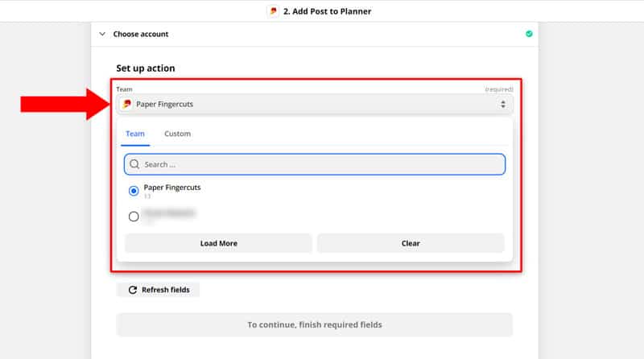Image resolution: width=644 pixels, height=359 pixels.
Task: Click the circular refresh arrow icon
Action: [x=133, y=290]
